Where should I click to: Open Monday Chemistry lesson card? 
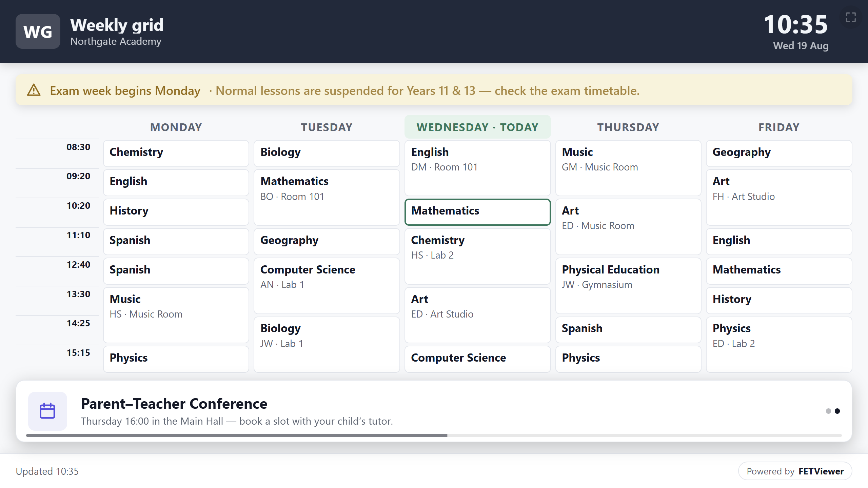176,154
